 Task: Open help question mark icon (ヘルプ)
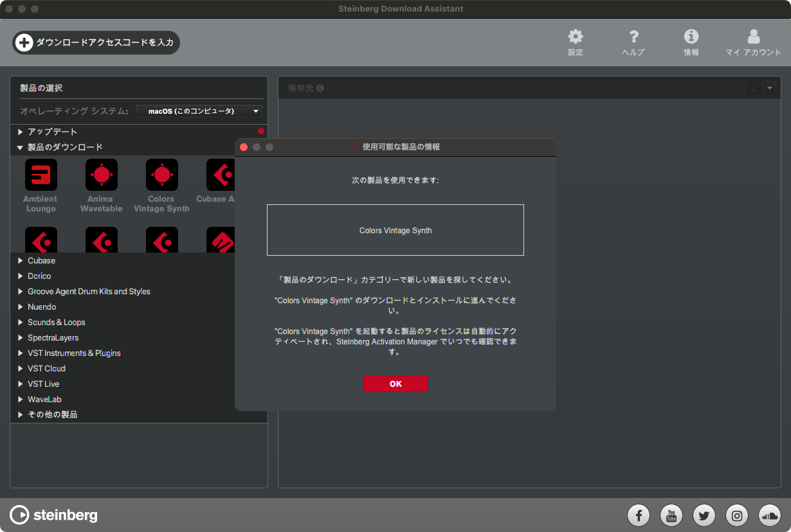click(633, 37)
